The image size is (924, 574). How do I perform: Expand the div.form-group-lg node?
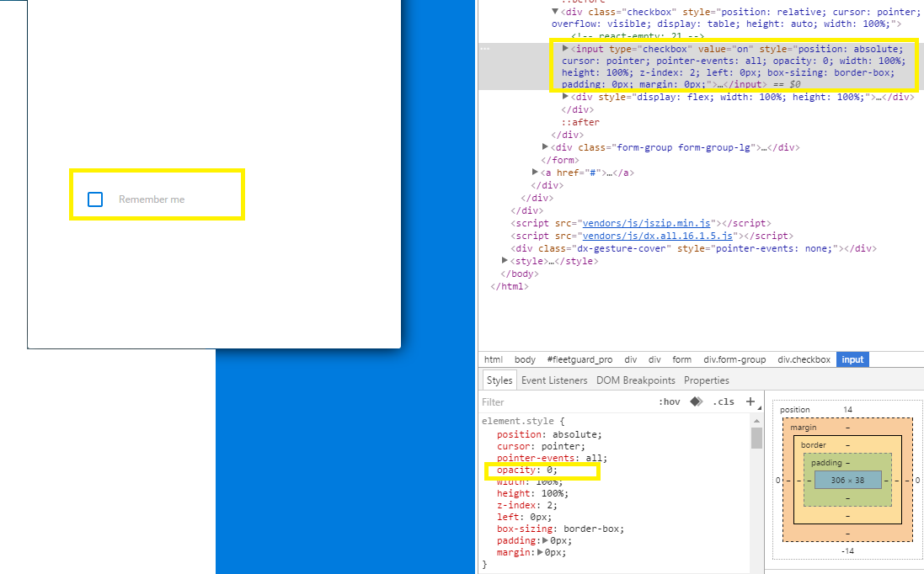[546, 147]
